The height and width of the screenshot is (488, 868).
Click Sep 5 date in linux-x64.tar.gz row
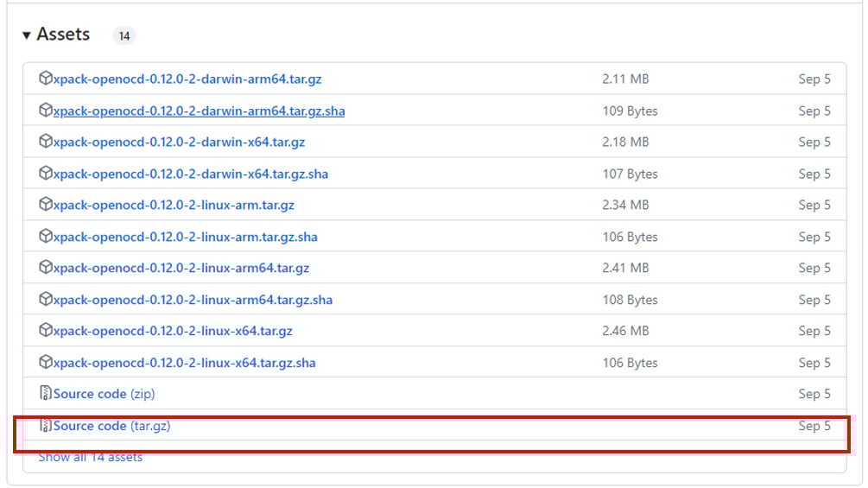tap(814, 332)
